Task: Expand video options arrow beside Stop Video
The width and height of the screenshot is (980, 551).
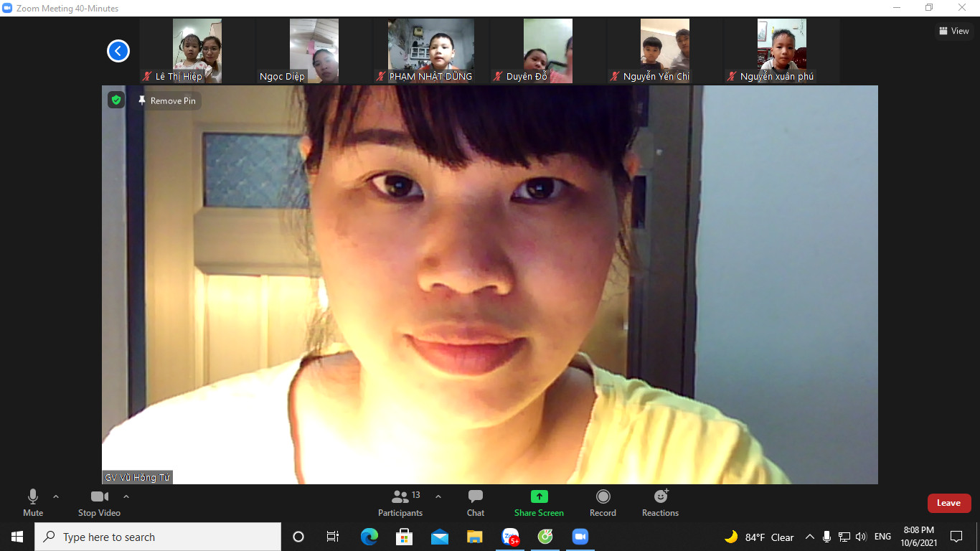Action: tap(126, 496)
